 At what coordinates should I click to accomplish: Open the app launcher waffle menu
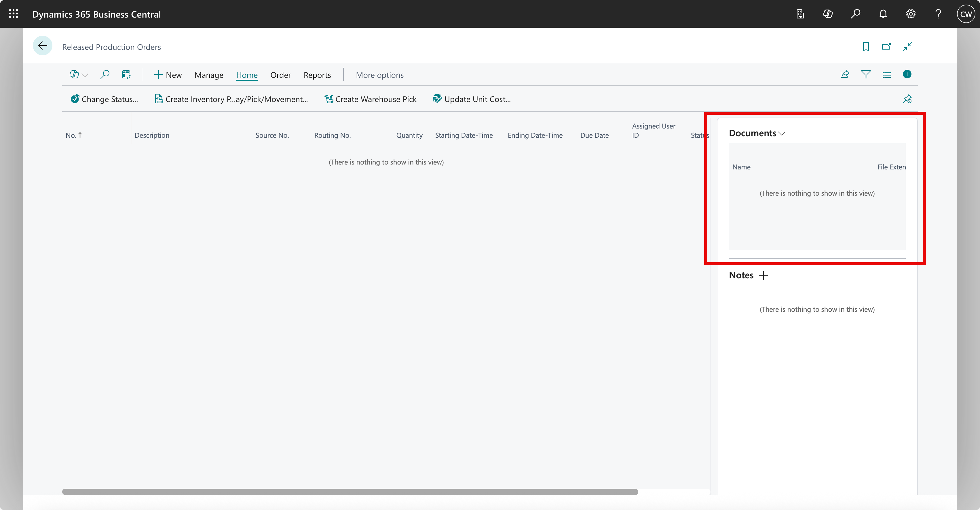pos(13,14)
